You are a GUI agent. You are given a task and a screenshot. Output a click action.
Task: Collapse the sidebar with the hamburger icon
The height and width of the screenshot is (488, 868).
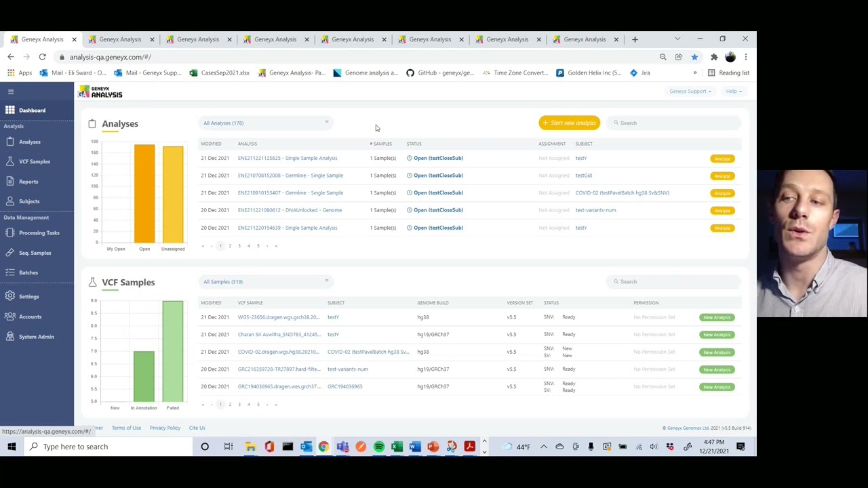click(x=11, y=91)
